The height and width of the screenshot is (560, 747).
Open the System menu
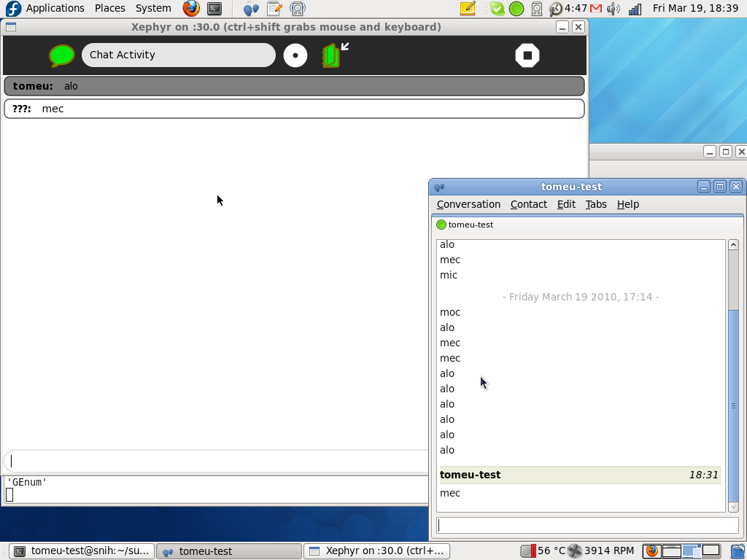[x=153, y=8]
